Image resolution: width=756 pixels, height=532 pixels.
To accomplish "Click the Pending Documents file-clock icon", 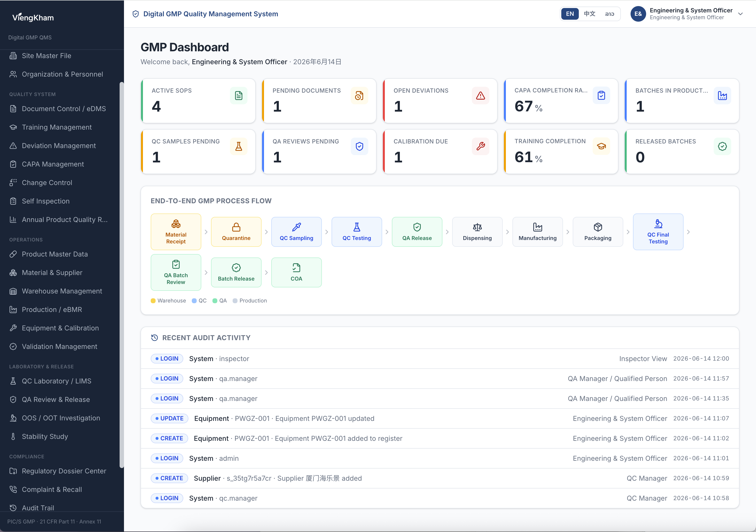I will (x=359, y=96).
